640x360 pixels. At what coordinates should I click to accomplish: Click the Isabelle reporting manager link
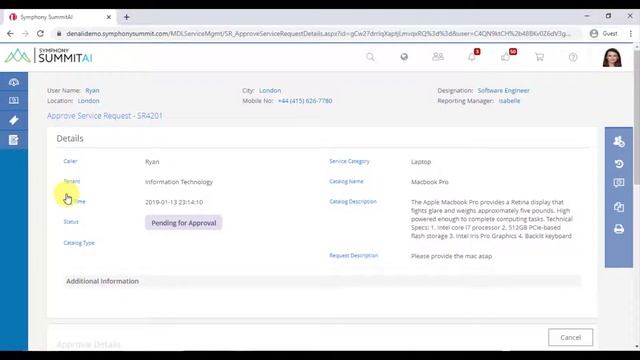click(x=509, y=101)
